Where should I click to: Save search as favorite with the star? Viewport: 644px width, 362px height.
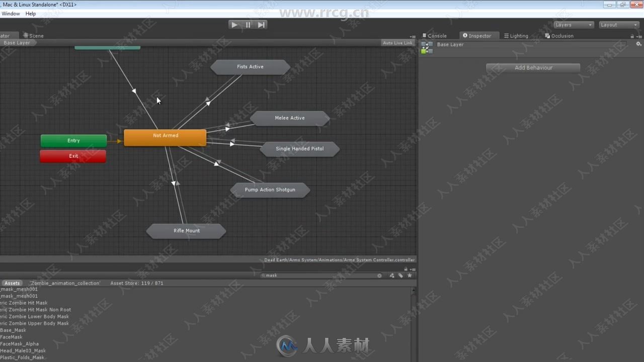point(410,276)
